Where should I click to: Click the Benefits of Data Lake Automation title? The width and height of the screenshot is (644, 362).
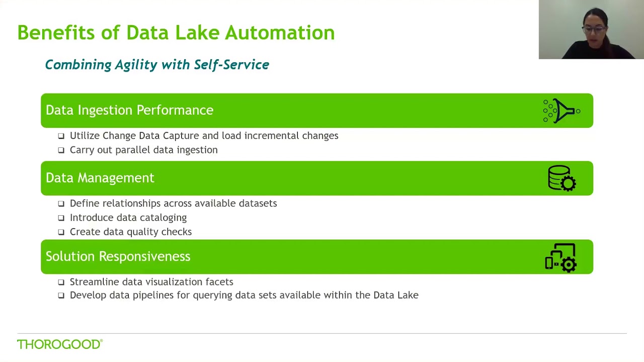(176, 33)
